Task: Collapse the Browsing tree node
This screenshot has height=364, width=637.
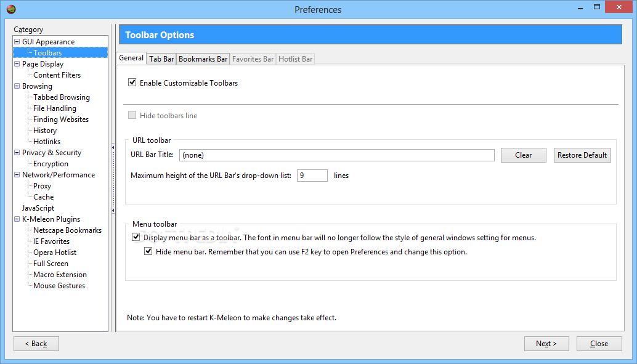Action: click(17, 86)
